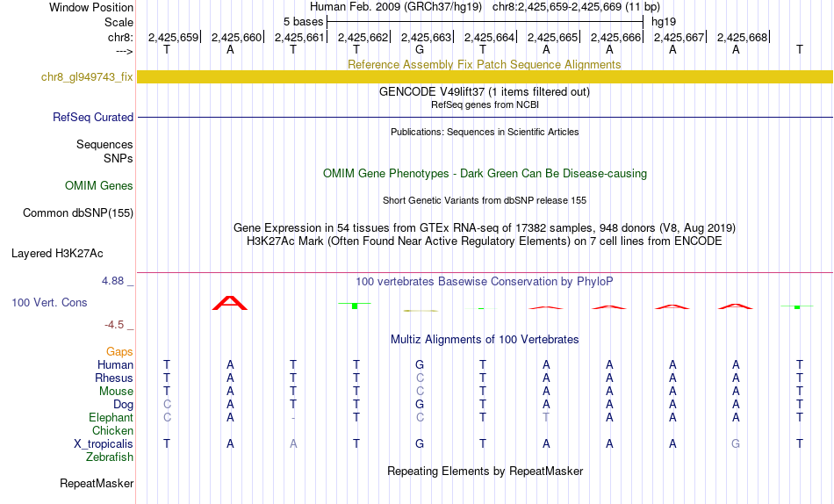Select the Dog species row label

[x=123, y=405]
